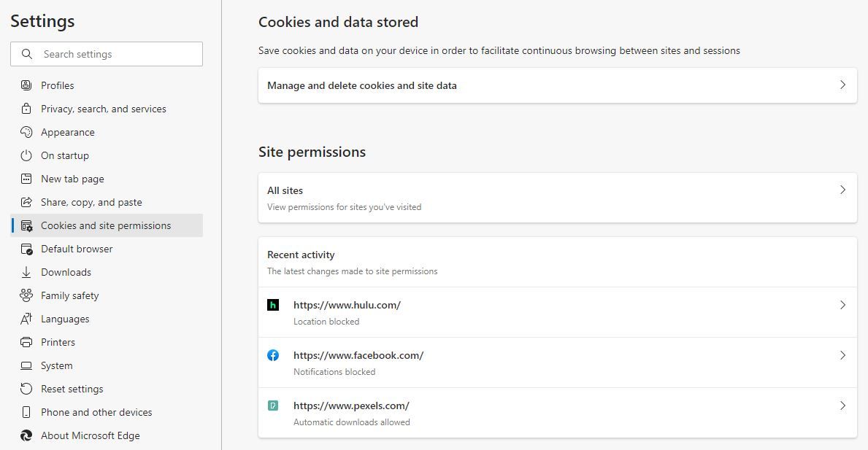Viewport: 868px width, 450px height.
Task: Click inside the Search settings field
Action: click(x=107, y=53)
